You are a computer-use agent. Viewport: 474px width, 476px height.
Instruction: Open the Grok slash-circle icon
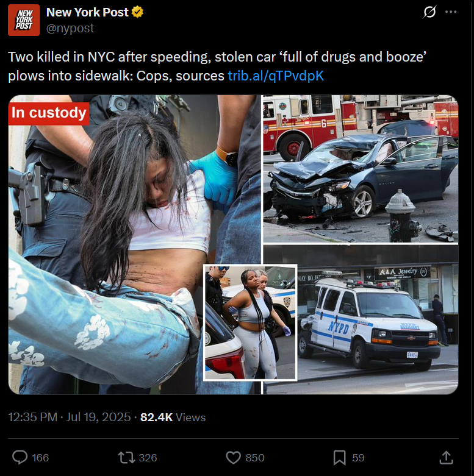429,12
